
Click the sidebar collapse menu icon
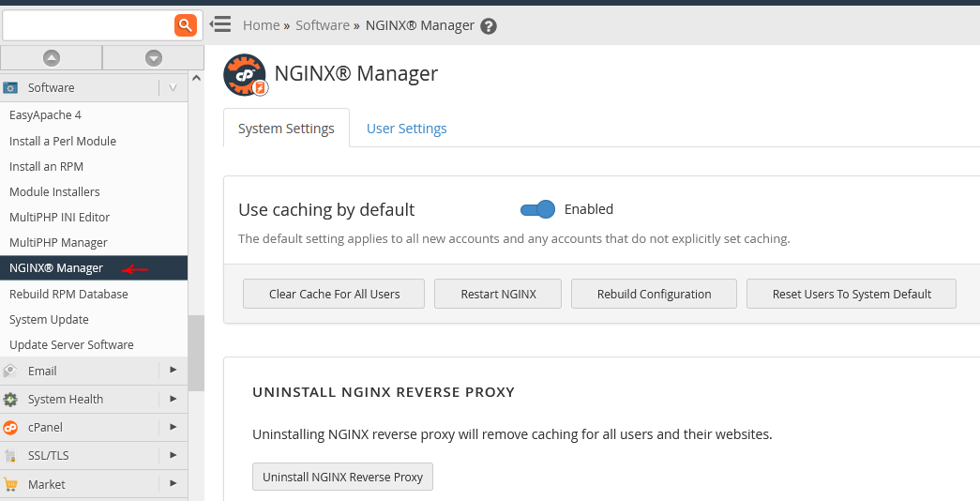click(220, 25)
